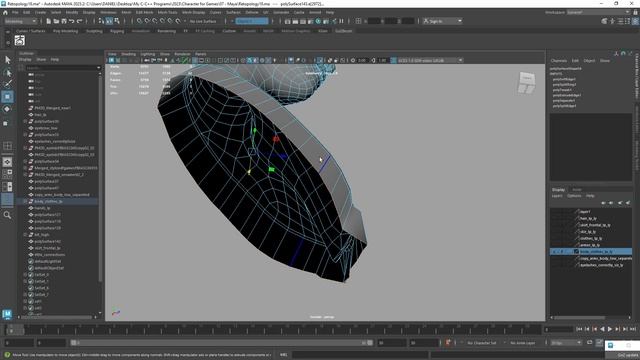This screenshot has height=360, width=640.
Task: Open the Mesh Tools menu
Action: coord(167,13)
